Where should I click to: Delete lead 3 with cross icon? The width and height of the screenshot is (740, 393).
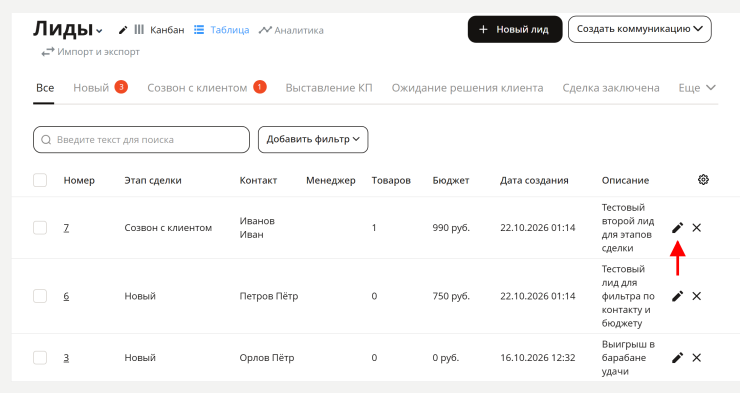click(x=697, y=358)
